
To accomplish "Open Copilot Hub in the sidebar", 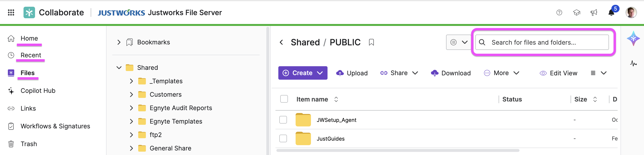I will click(x=38, y=91).
